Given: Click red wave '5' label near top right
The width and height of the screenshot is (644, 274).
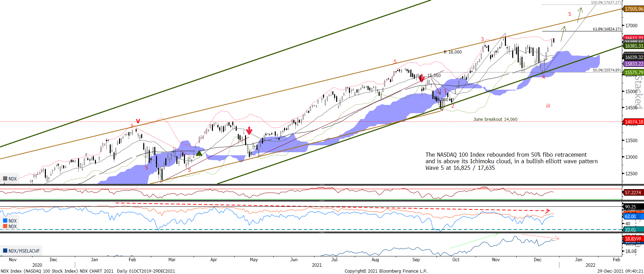Looking at the screenshot, I should click(570, 14).
